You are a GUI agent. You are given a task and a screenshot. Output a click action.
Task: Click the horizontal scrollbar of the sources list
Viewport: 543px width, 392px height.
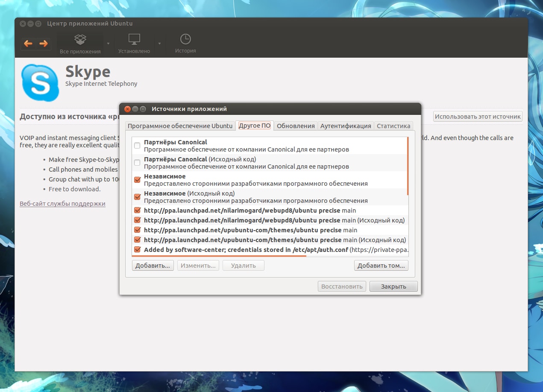coord(219,256)
